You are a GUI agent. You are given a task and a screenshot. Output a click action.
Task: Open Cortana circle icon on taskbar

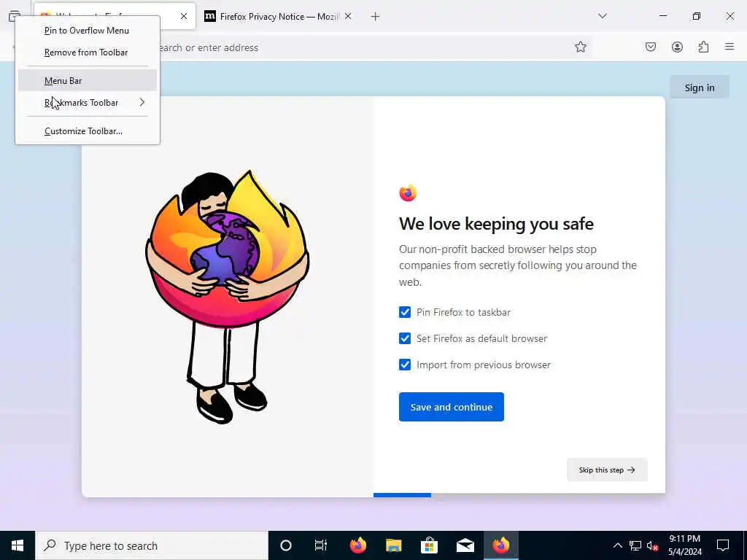[x=286, y=545]
